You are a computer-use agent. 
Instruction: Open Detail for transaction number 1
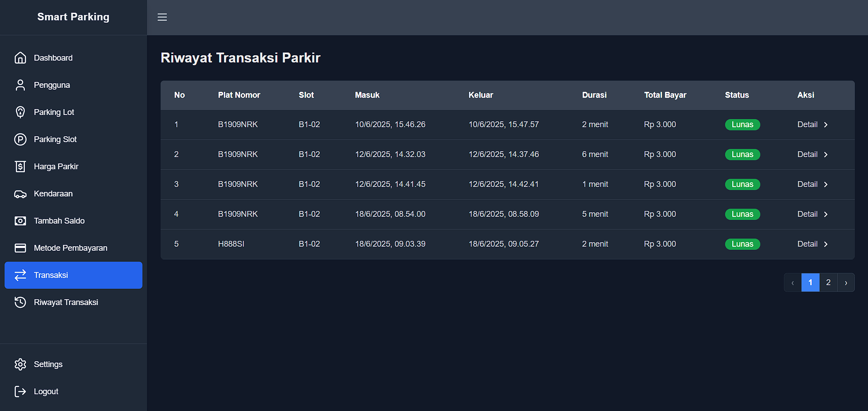coord(812,124)
